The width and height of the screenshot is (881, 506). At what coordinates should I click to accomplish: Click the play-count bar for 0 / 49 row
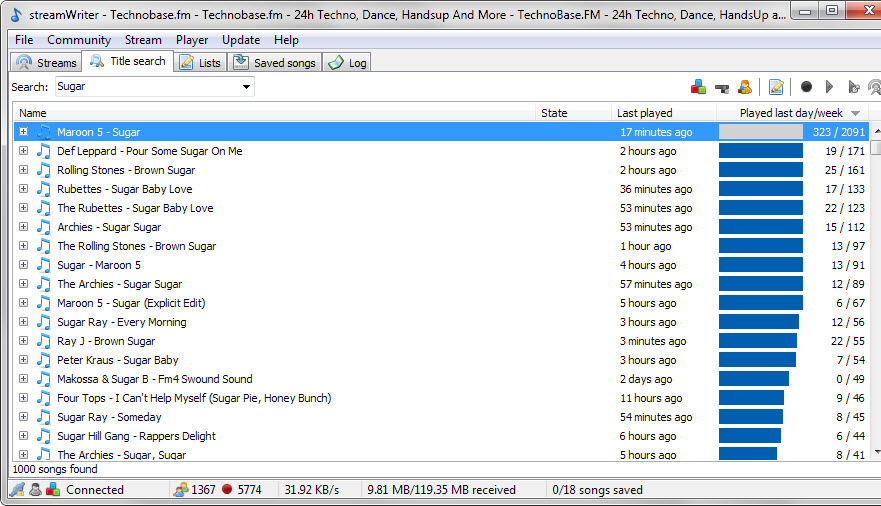click(754, 379)
